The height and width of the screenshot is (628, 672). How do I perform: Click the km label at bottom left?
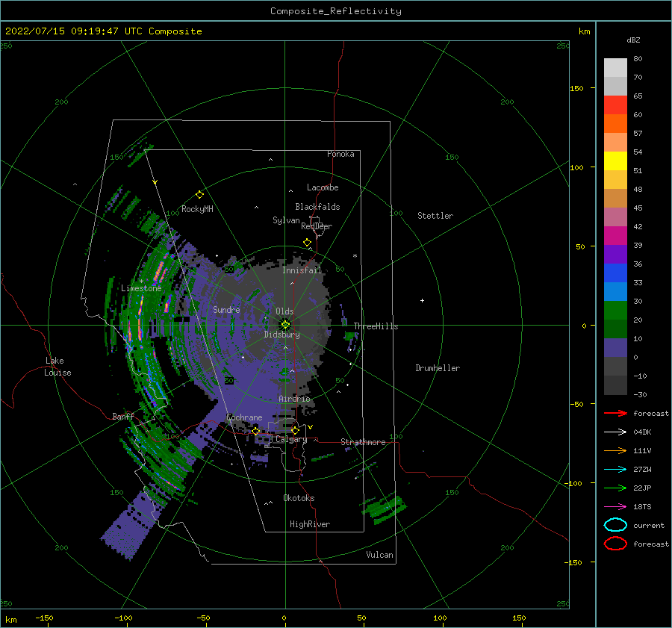click(11, 620)
